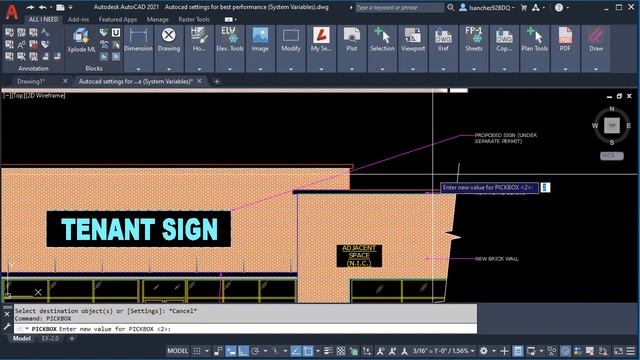Close the command line window
Image resolution: width=640 pixels, height=360 pixels.
pyautogui.click(x=7, y=314)
